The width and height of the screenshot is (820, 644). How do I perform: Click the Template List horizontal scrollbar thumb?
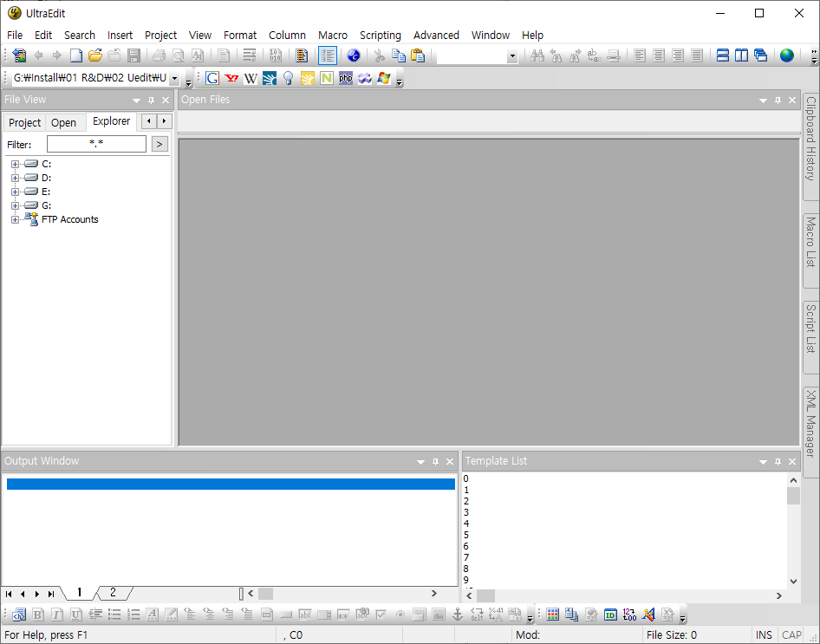[485, 596]
